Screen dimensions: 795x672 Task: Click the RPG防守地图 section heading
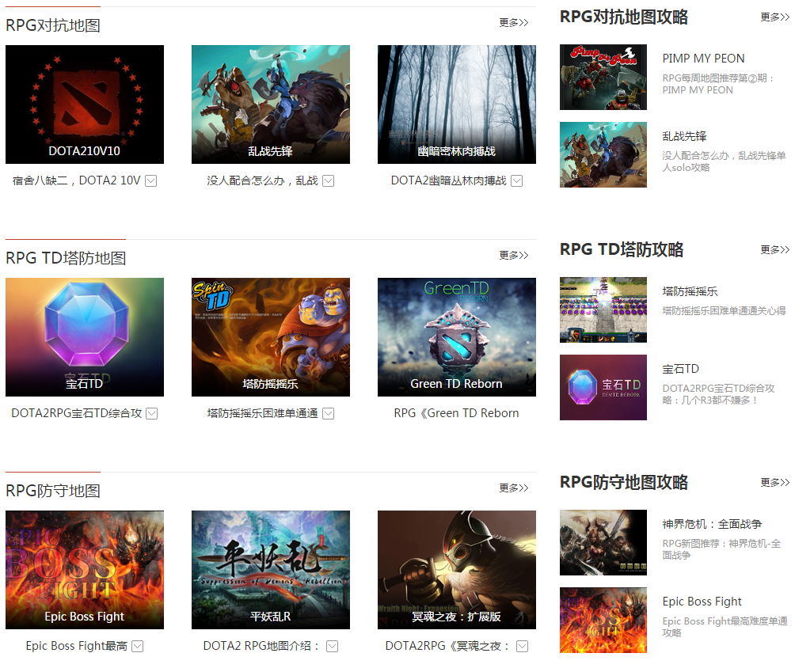pos(53,491)
